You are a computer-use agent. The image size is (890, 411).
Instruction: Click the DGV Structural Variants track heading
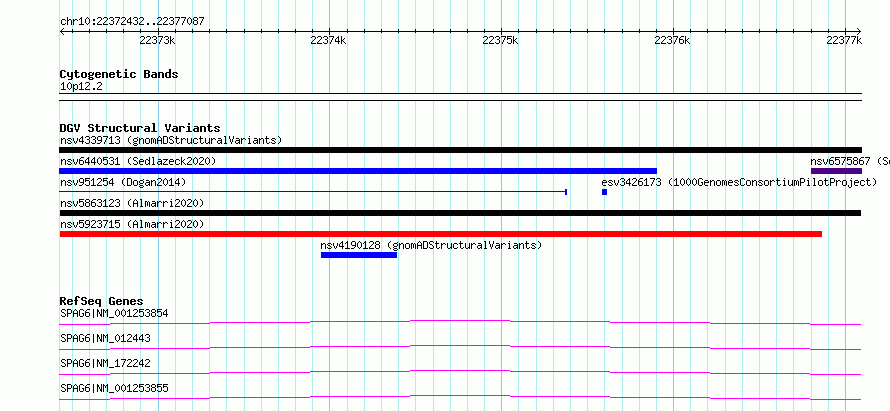click(x=140, y=128)
